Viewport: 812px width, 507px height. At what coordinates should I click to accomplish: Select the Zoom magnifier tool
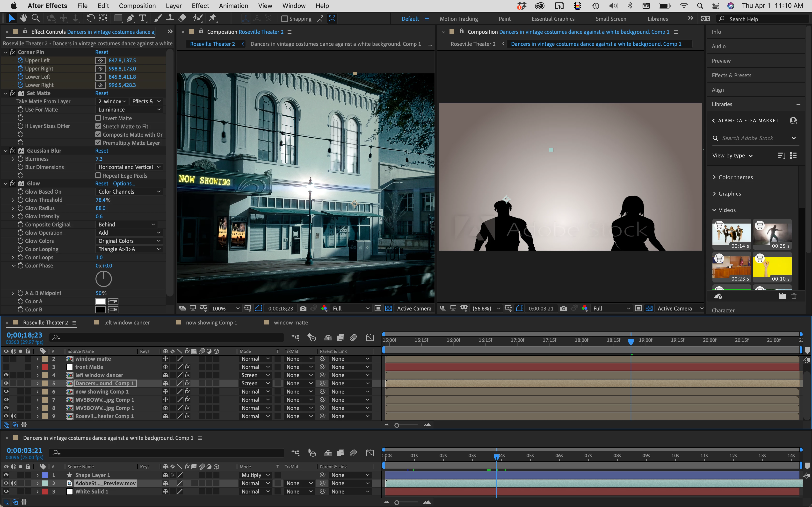[36, 18]
